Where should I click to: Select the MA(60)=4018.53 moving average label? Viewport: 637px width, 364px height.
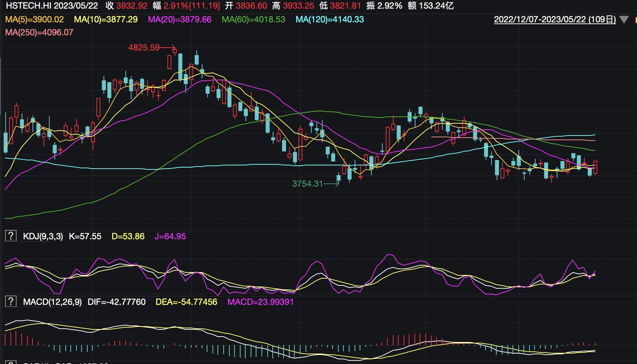click(x=253, y=19)
